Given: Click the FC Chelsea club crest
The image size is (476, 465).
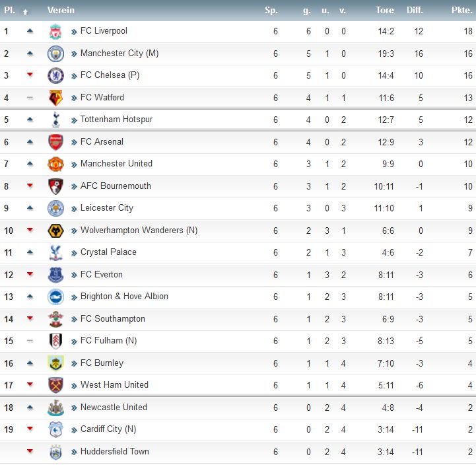Looking at the screenshot, I should tap(55, 75).
